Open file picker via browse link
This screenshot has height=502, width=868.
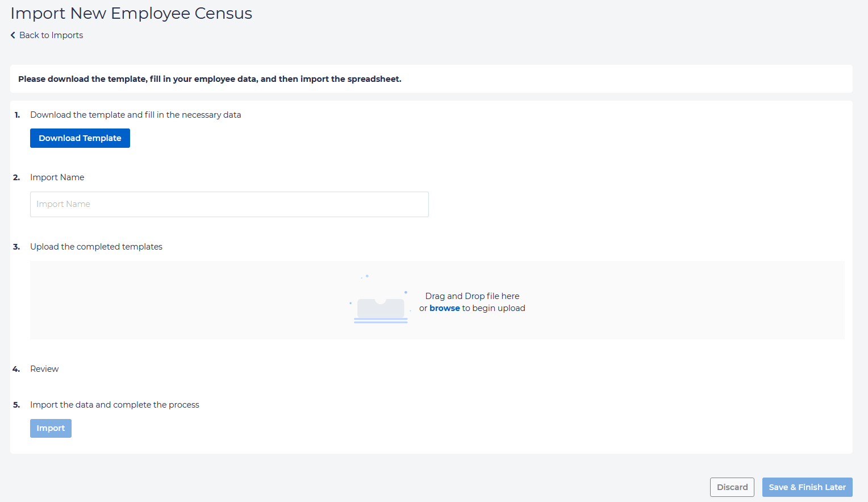point(444,308)
